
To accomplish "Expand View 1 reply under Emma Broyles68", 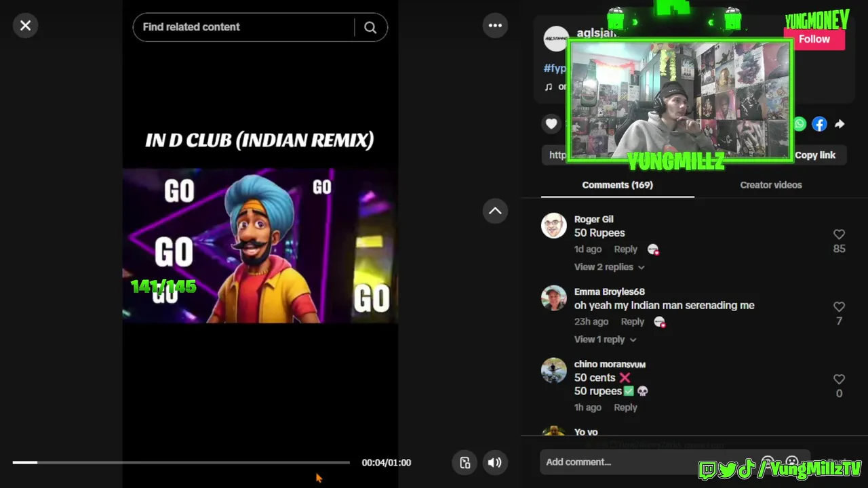I will pos(605,340).
